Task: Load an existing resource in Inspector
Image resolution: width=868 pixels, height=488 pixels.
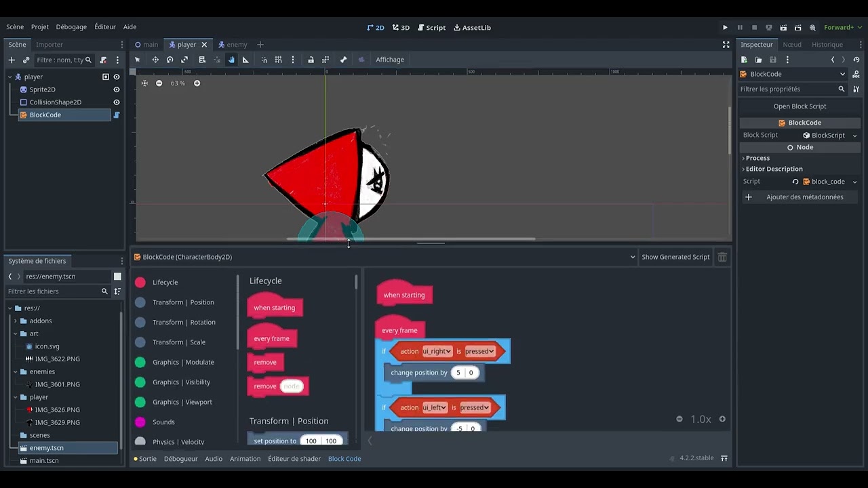Action: coord(758,60)
